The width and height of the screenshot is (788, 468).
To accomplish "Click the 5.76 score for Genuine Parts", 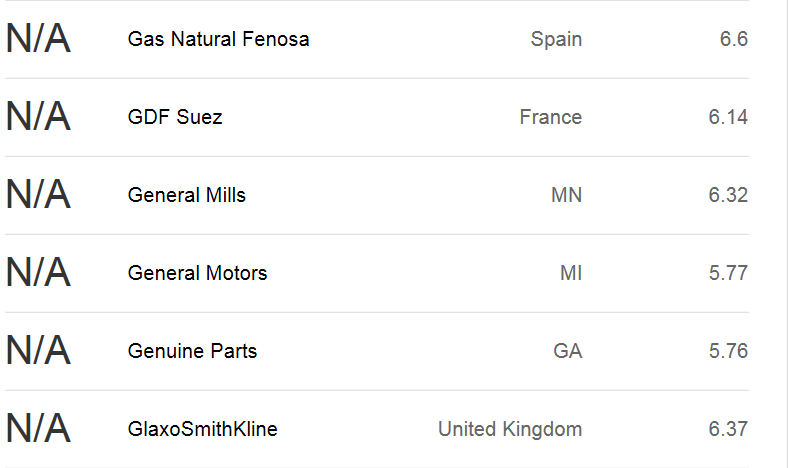I will click(x=728, y=352).
